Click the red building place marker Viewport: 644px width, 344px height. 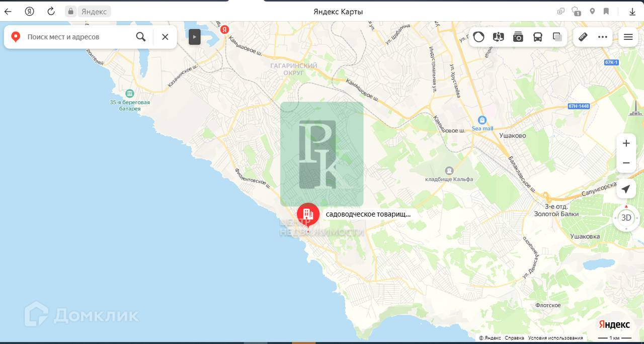pyautogui.click(x=308, y=215)
